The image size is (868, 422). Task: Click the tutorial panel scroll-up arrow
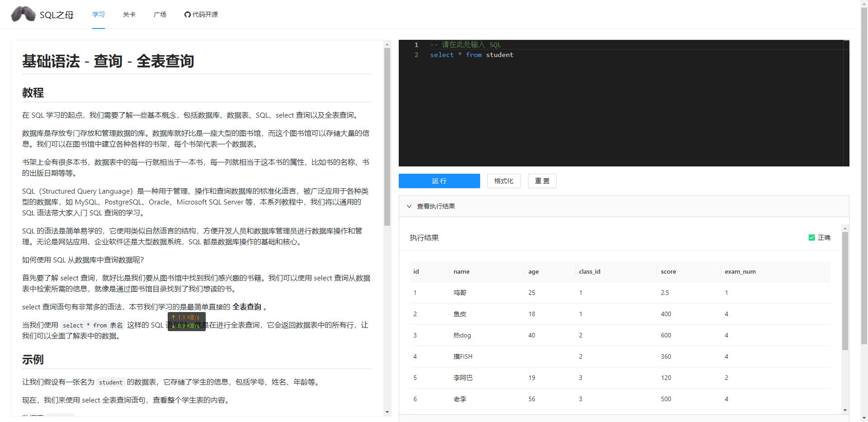pos(387,44)
